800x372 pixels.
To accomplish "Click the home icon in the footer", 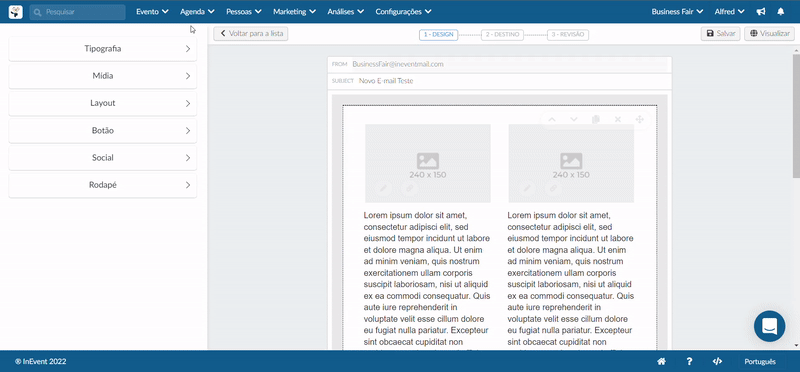I will point(661,361).
